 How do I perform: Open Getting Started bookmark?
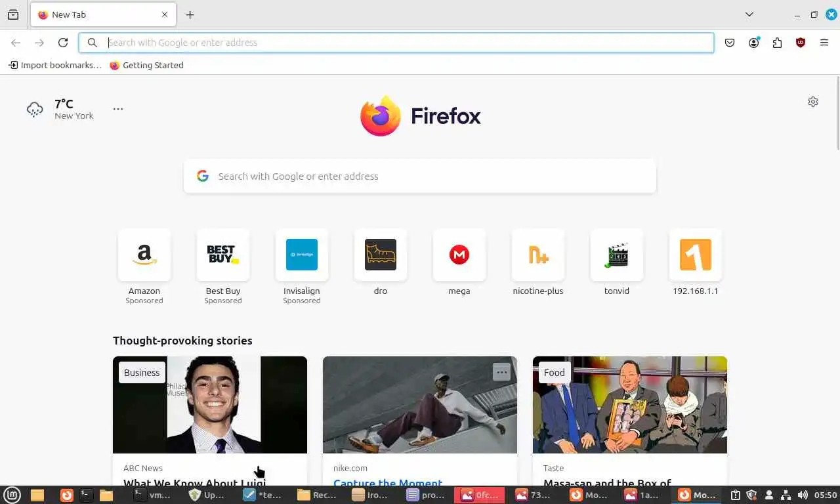(x=146, y=65)
